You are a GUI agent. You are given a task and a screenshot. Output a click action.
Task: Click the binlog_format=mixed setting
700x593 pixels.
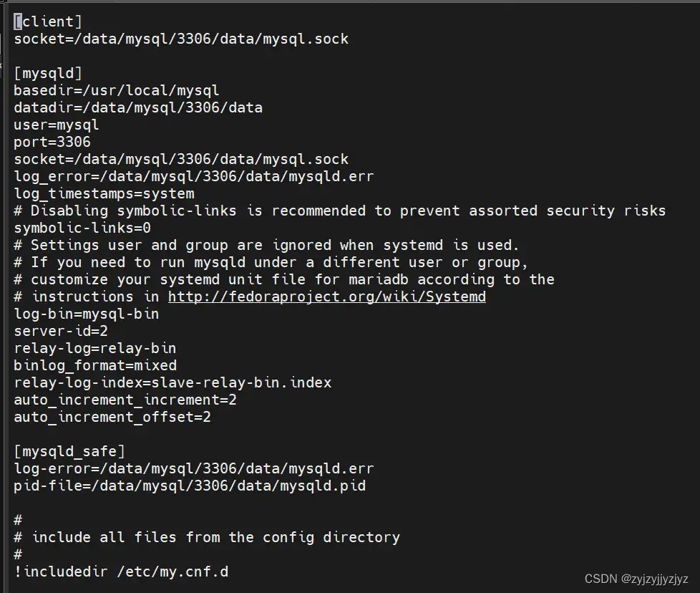point(94,365)
